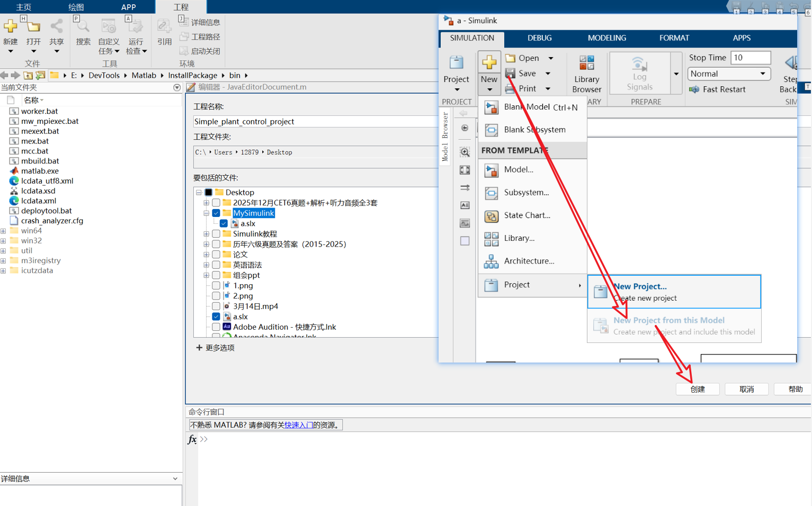The width and height of the screenshot is (812, 506).
Task: Click the Simulink New plus icon
Action: point(489,62)
